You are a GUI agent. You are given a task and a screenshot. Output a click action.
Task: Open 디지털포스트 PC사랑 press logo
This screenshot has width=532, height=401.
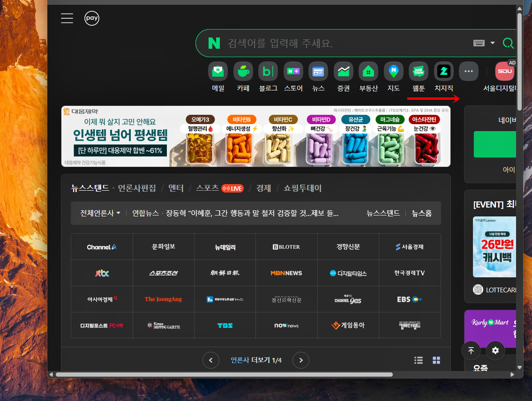pos(102,325)
